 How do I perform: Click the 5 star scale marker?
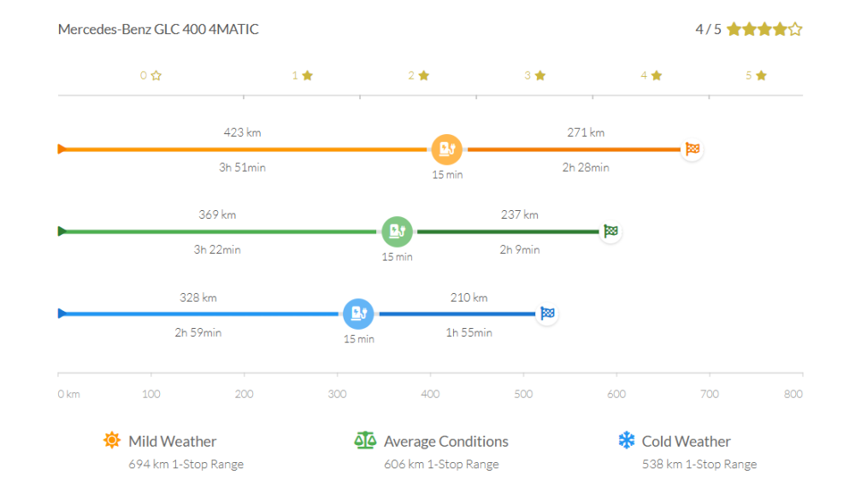[x=756, y=75]
